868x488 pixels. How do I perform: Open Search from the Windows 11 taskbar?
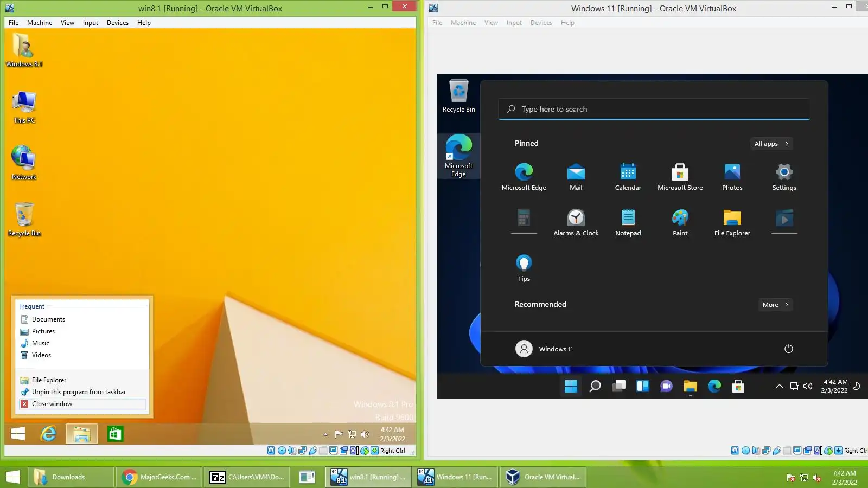(595, 386)
